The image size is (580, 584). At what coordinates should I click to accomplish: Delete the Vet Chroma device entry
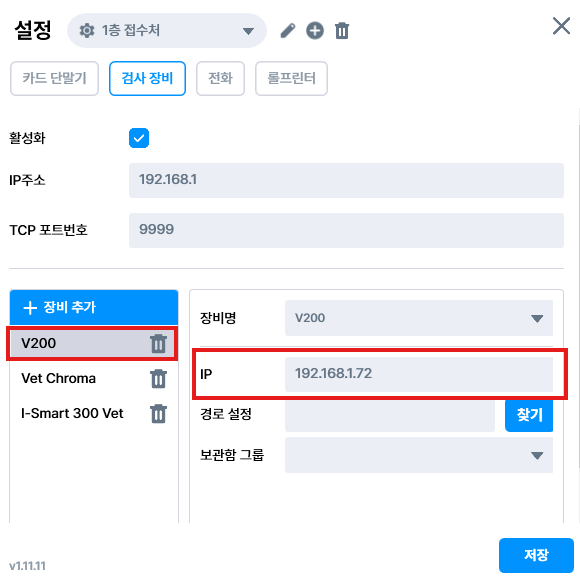(158, 379)
